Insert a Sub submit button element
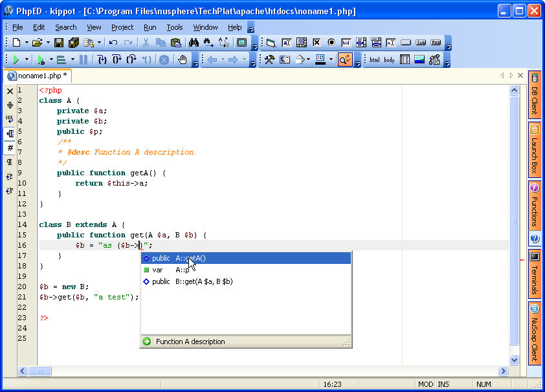 tap(421, 43)
